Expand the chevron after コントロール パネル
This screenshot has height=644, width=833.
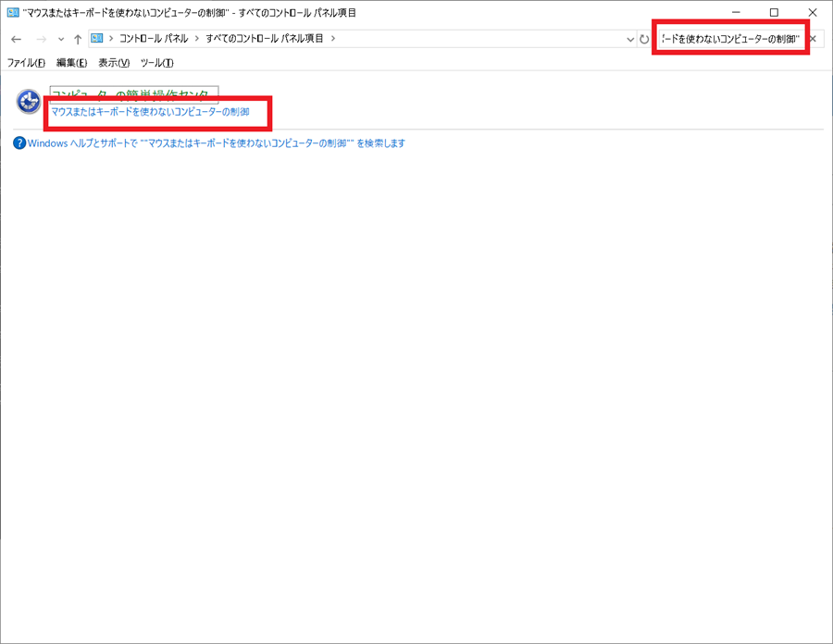pos(196,38)
